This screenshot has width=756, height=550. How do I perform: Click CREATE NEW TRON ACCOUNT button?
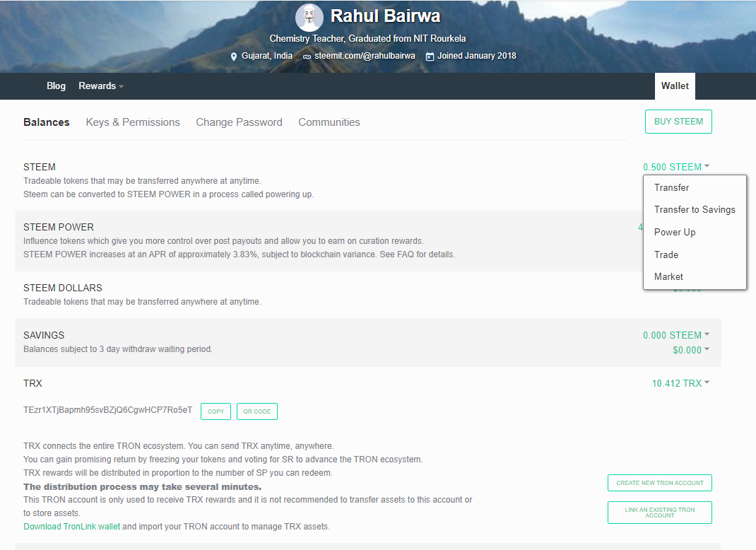[x=660, y=483]
